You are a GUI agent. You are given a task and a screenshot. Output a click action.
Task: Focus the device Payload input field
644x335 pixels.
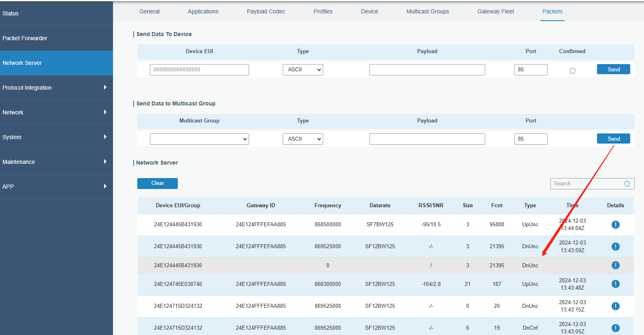click(x=427, y=70)
